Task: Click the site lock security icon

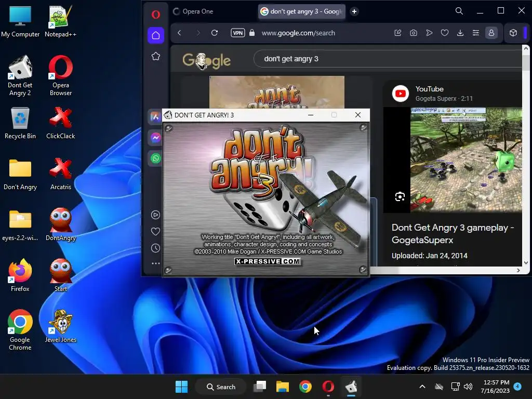Action: [x=252, y=33]
